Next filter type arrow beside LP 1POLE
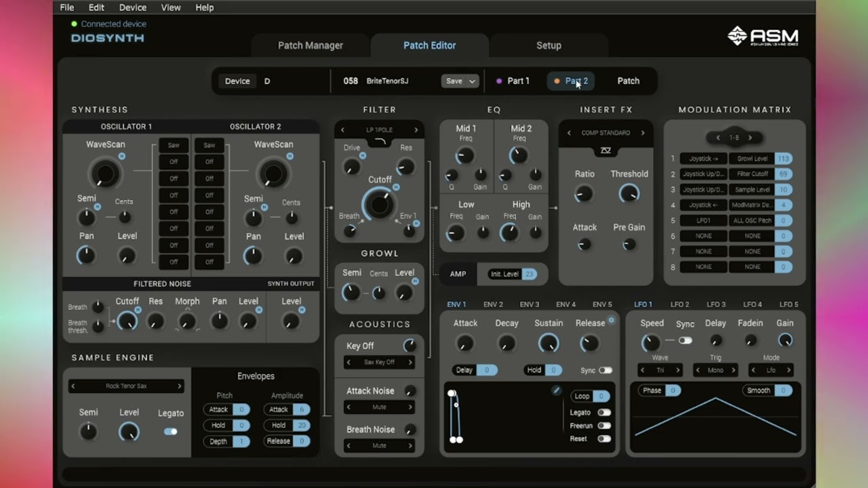The height and width of the screenshot is (488, 868). (x=416, y=130)
